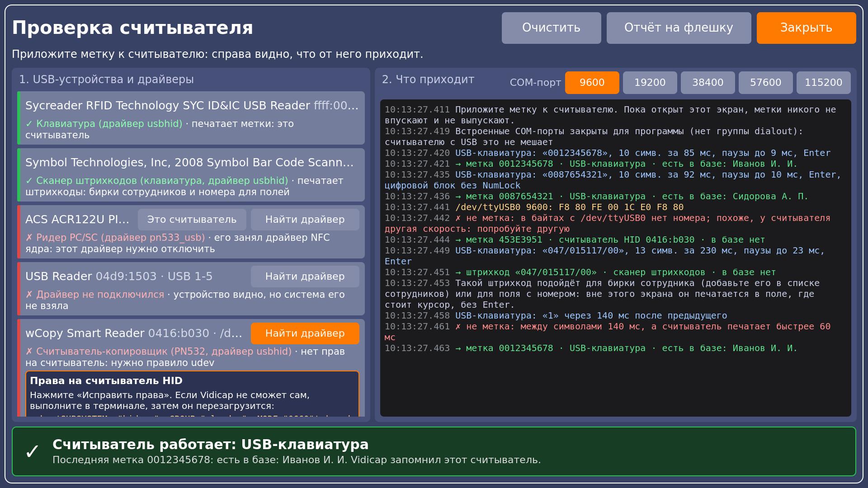Screen dimensions: 868x488
Task: Click «Считыватель-копировщик (PN532, драйвер usbhid)» text
Action: (159, 352)
